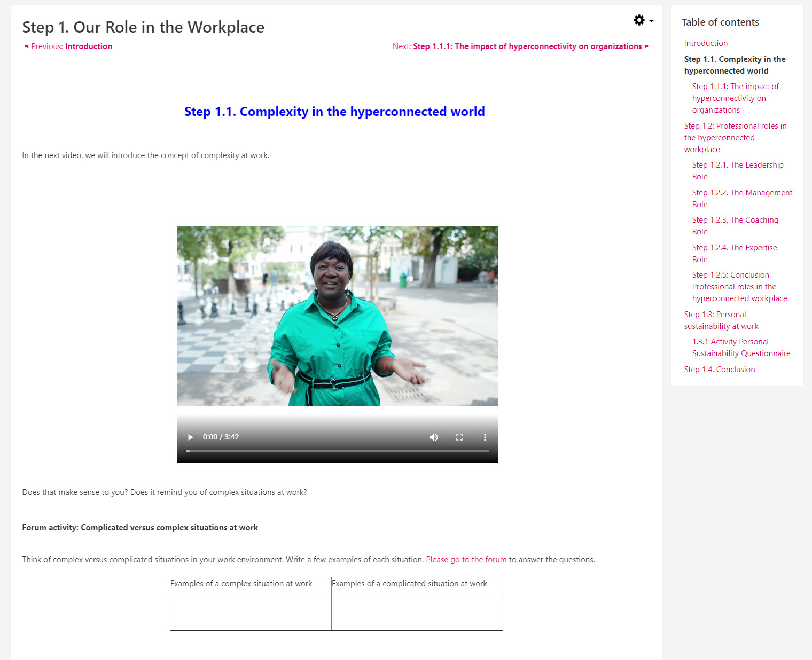812x660 pixels.
Task: Open Step 1.4. Conclusion chapter
Action: point(719,370)
